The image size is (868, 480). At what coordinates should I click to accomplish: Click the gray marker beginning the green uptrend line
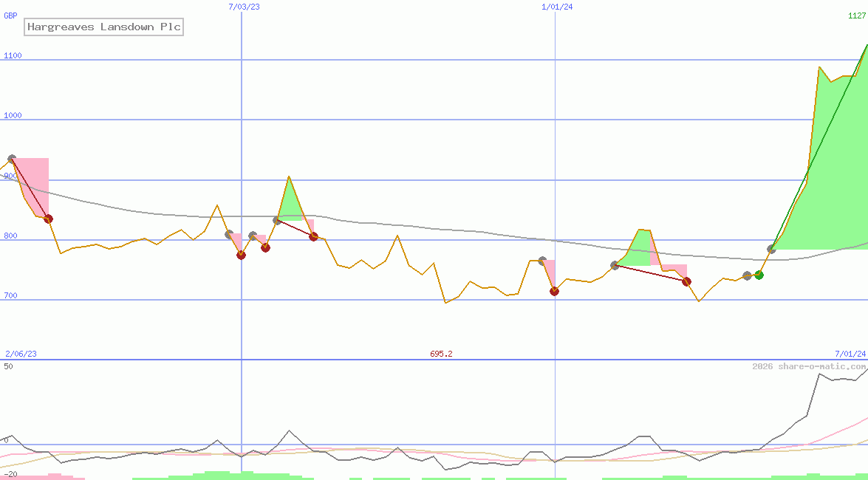point(770,249)
